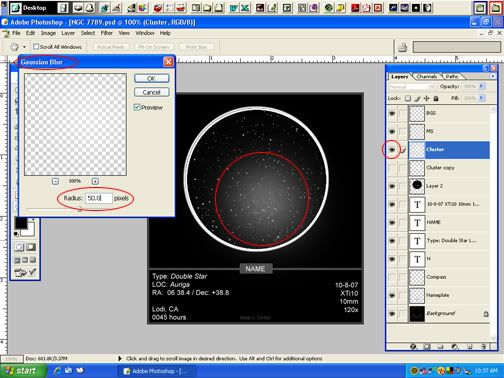504x378 pixels.
Task: Open the Fill slider arrow
Action: pos(482,98)
